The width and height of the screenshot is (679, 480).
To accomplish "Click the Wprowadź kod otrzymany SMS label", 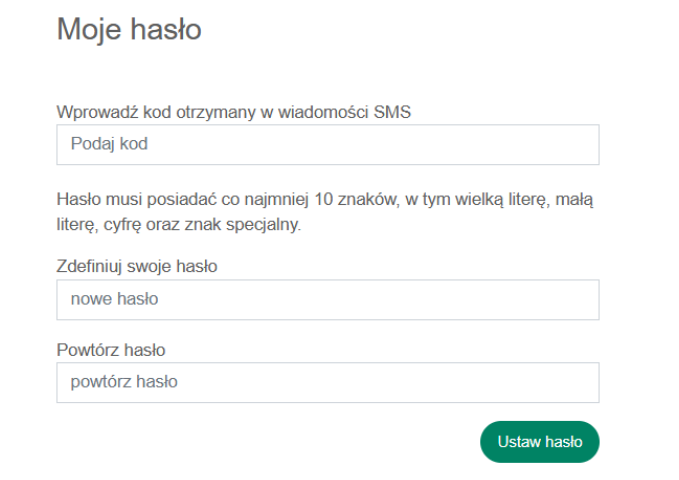I will click(234, 112).
